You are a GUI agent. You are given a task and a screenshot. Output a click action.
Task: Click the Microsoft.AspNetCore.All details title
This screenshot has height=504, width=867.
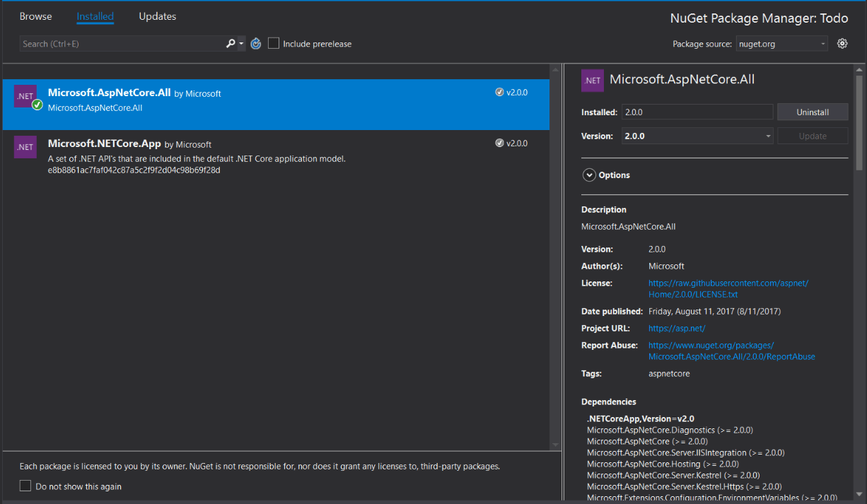[682, 80]
